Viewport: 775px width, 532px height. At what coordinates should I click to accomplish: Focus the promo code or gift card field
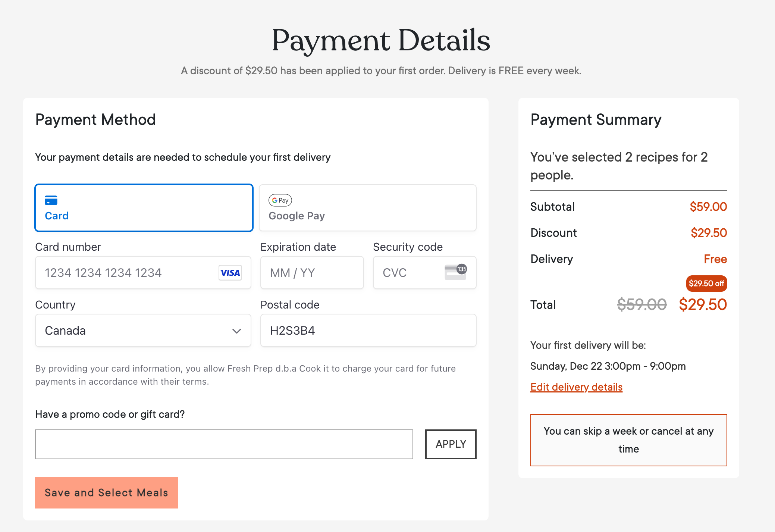point(224,444)
